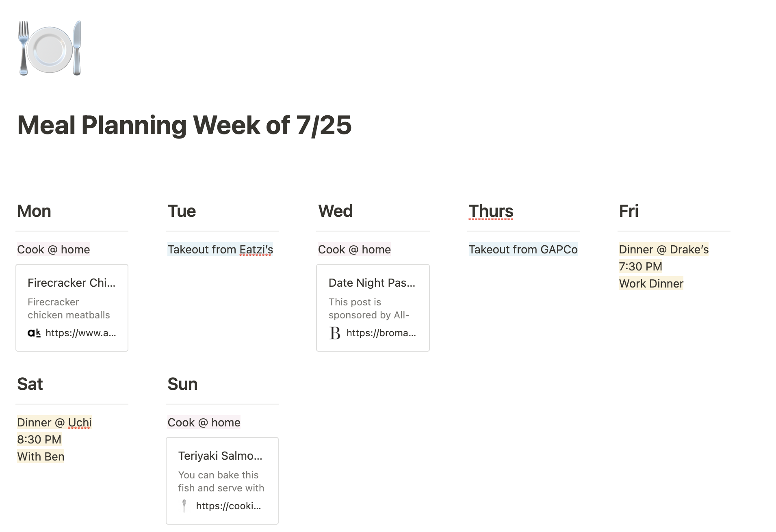The height and width of the screenshot is (532, 776).
Task: Open the Firecracker Chicken bookmark title
Action: (x=72, y=283)
